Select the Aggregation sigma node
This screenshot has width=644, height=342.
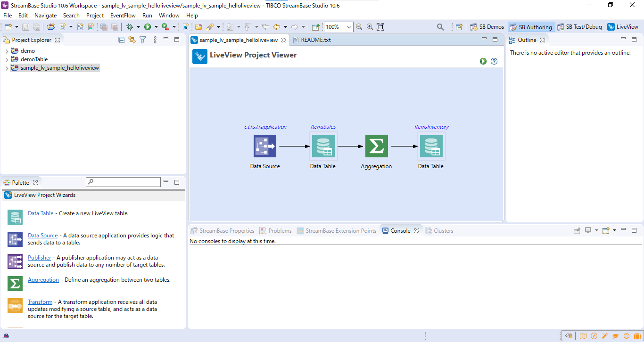(377, 146)
